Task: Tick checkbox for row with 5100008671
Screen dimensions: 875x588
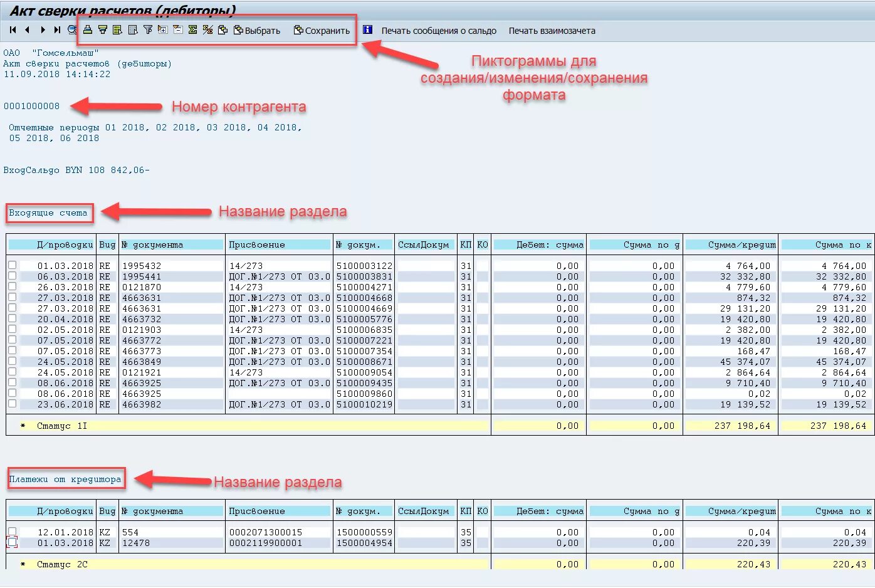Action: (x=12, y=361)
